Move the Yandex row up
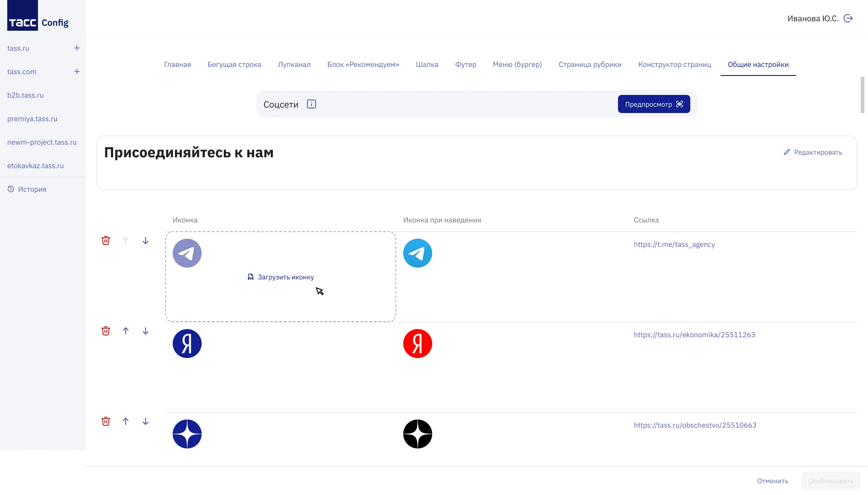The height and width of the screenshot is (495, 868). 126,331
